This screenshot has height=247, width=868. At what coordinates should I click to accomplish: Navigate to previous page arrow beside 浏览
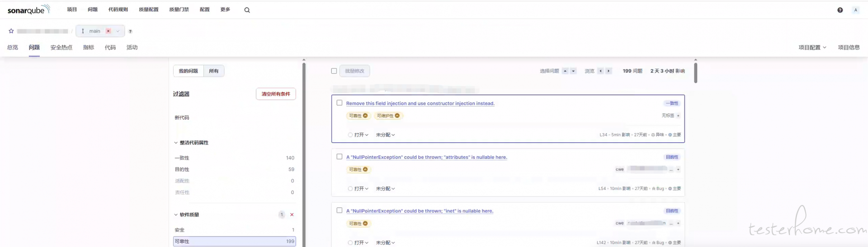(600, 71)
